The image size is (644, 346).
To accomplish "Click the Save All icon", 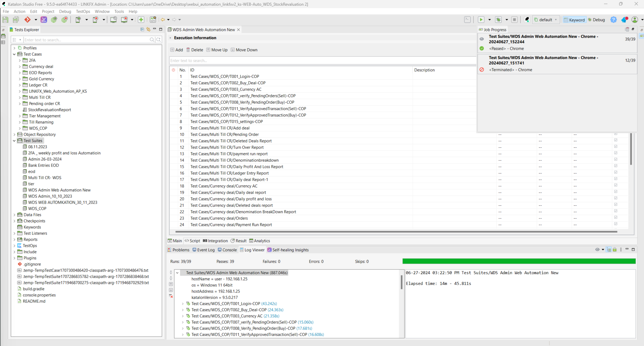I will tap(16, 20).
